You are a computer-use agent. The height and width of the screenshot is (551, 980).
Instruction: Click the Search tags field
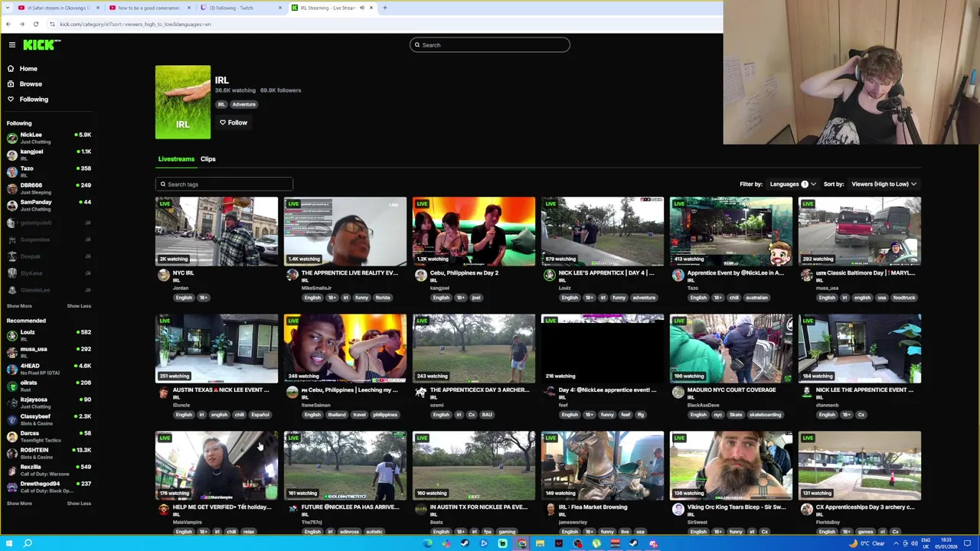tap(224, 184)
